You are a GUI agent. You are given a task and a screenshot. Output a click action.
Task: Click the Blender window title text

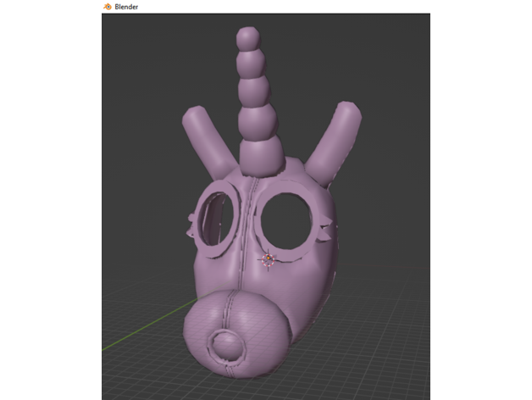tap(128, 7)
